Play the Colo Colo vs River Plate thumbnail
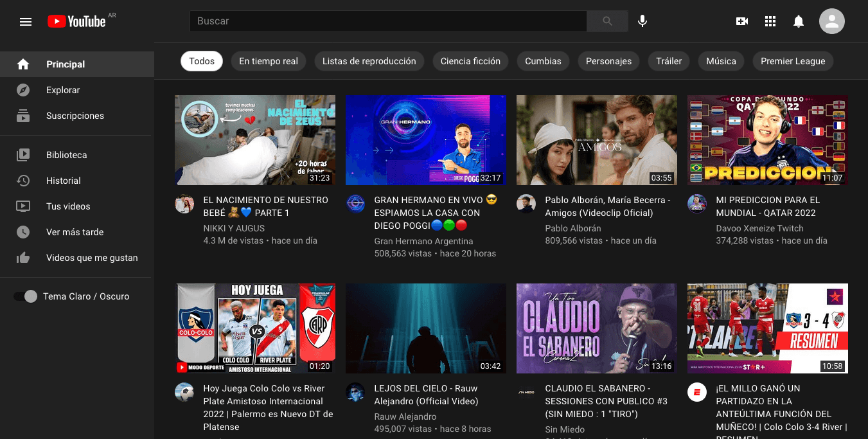The width and height of the screenshot is (868, 439). [255, 328]
